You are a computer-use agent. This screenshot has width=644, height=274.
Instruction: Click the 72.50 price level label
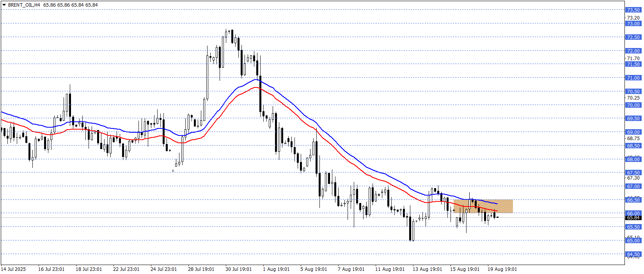pyautogui.click(x=633, y=37)
